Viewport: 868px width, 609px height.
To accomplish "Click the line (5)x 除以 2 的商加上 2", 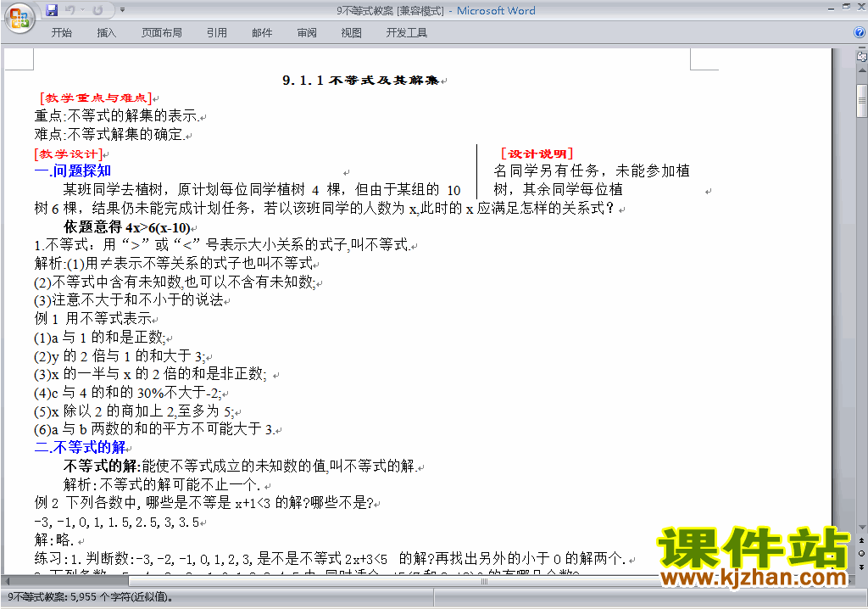I will tap(134, 411).
